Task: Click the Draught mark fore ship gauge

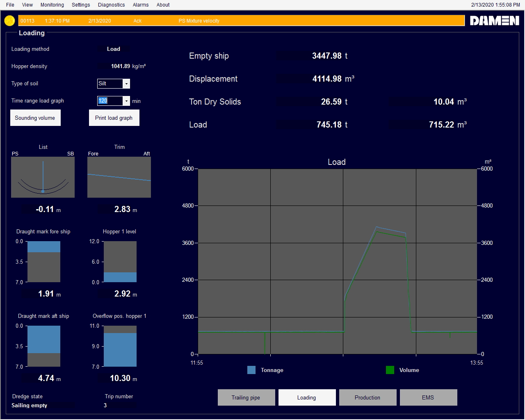Action: tap(43, 261)
